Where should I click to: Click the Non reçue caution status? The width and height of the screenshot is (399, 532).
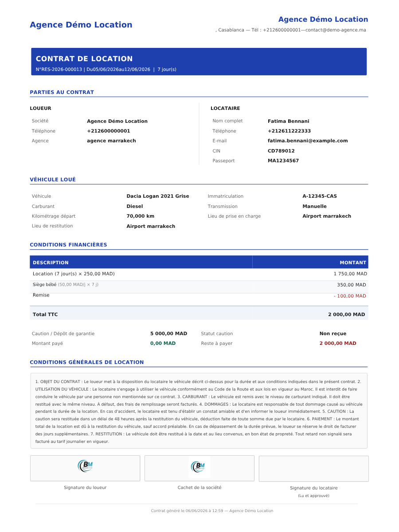point(333,333)
